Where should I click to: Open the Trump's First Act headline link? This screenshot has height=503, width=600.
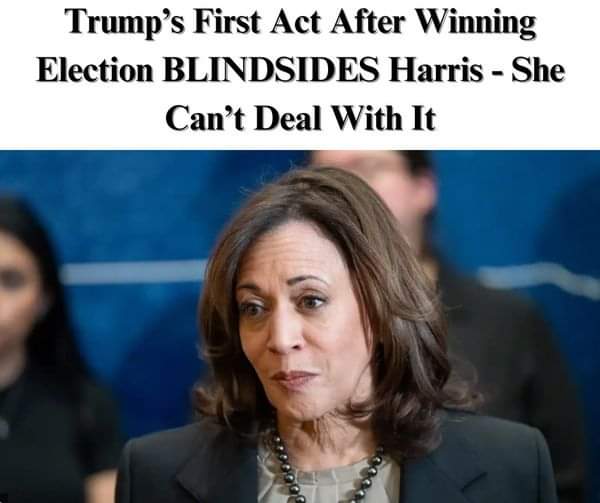(x=300, y=69)
